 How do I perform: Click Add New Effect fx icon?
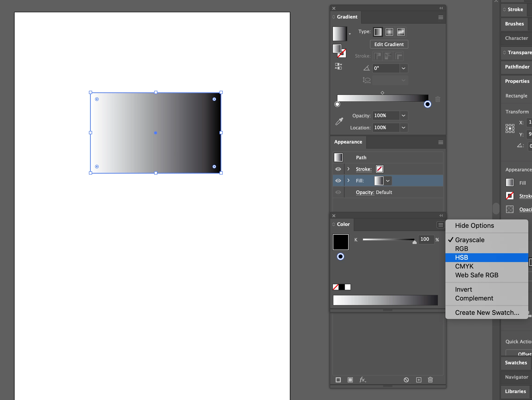coord(363,380)
